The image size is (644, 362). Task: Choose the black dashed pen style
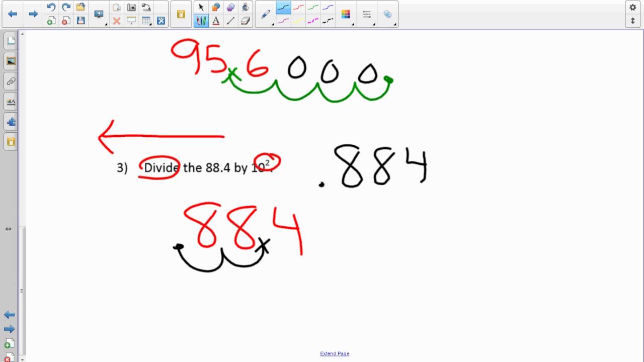click(x=328, y=21)
